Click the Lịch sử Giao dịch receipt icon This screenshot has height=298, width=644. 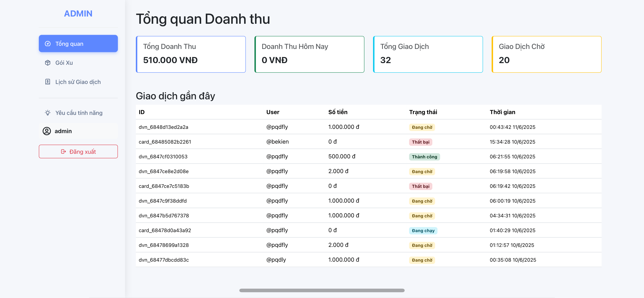[x=47, y=82]
